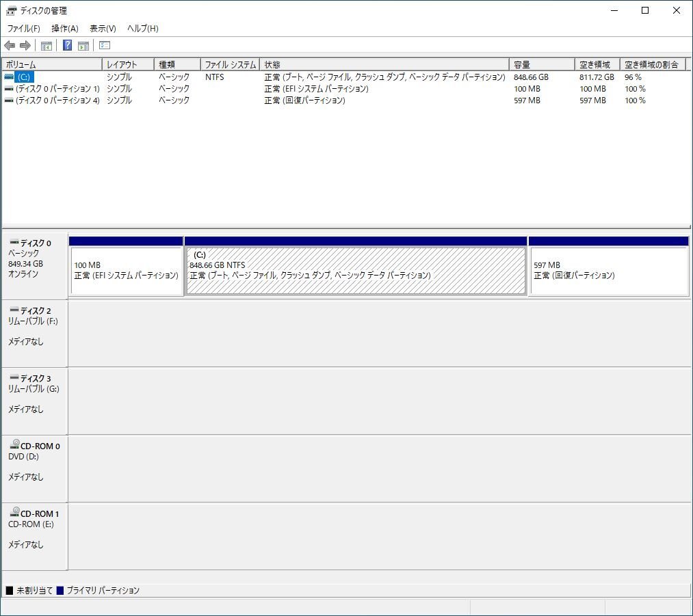Select the 100 MB EFI partition block
This screenshot has height=616, width=693.
coord(127,266)
